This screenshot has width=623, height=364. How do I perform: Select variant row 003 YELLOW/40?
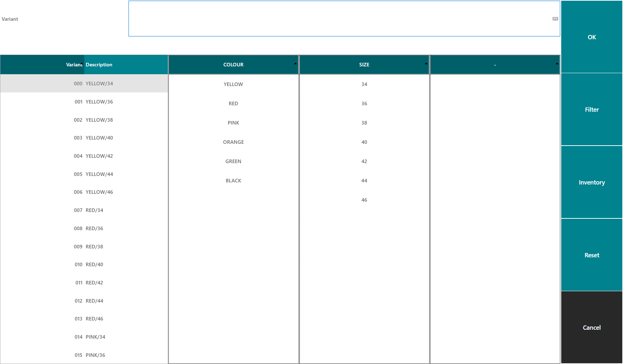click(84, 138)
